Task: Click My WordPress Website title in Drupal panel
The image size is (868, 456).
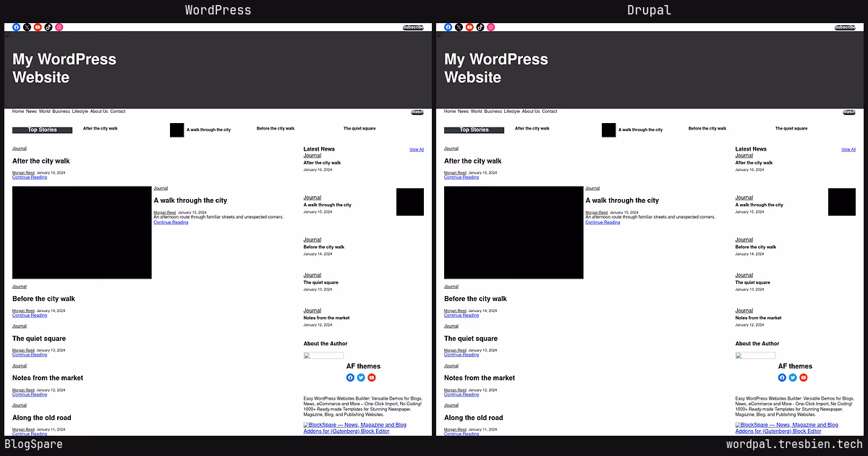Action: (496, 68)
